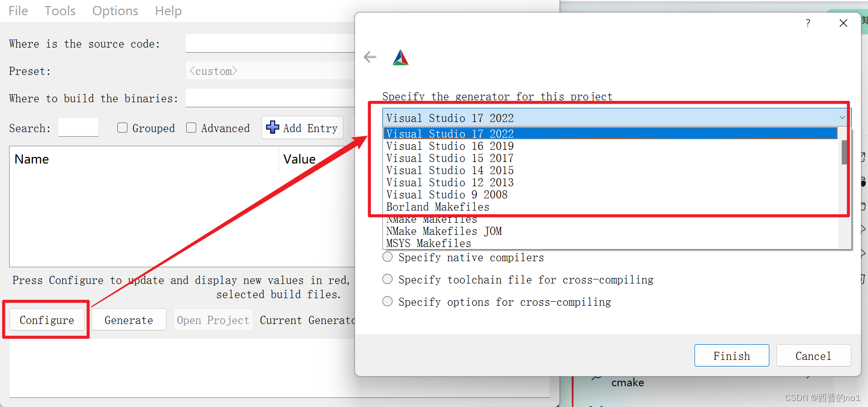868x407 pixels.
Task: Click the back arrow in the generator dialog
Action: [370, 57]
